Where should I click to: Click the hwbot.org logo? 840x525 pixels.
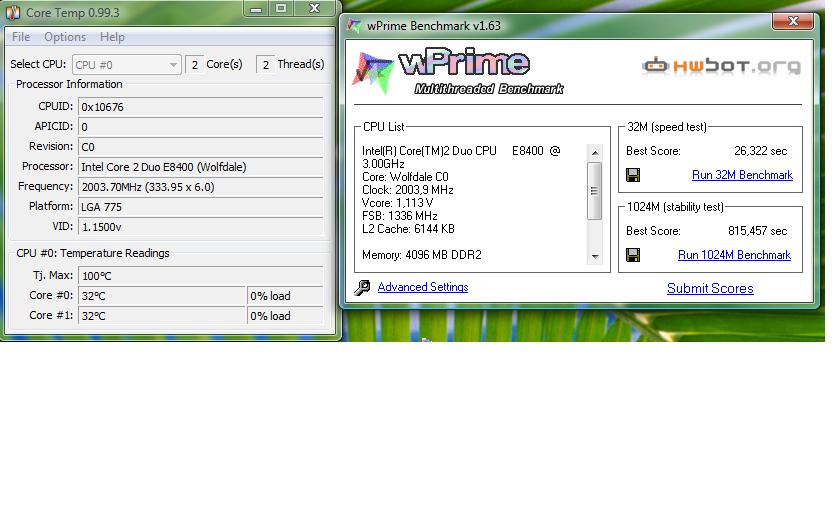[721, 67]
